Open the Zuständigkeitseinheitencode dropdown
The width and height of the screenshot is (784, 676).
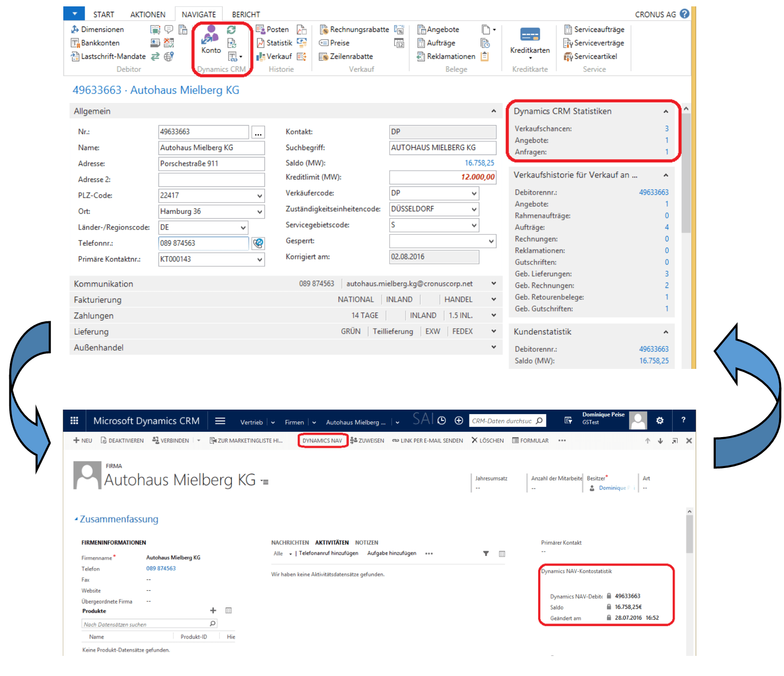(x=474, y=209)
